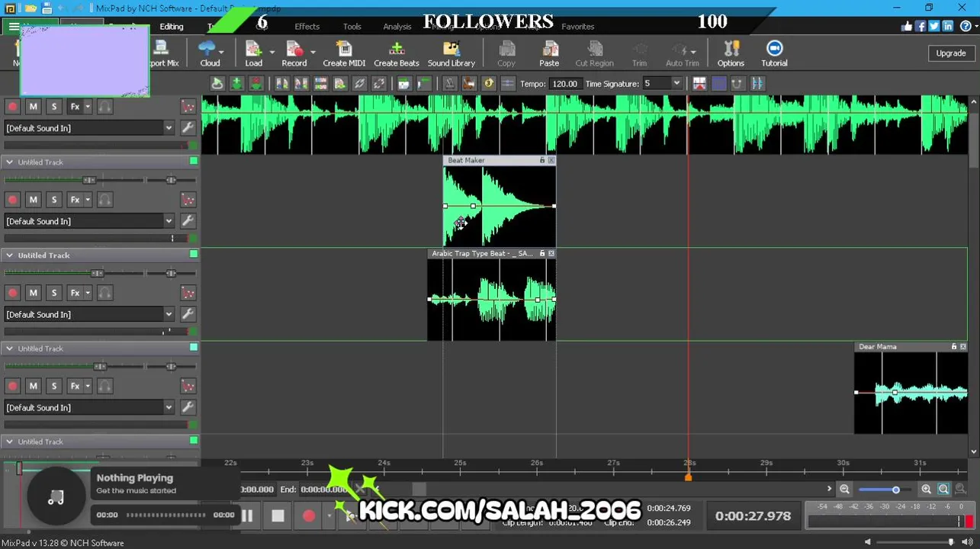Click the metronome icon in the secondary toolbar

coord(450,84)
